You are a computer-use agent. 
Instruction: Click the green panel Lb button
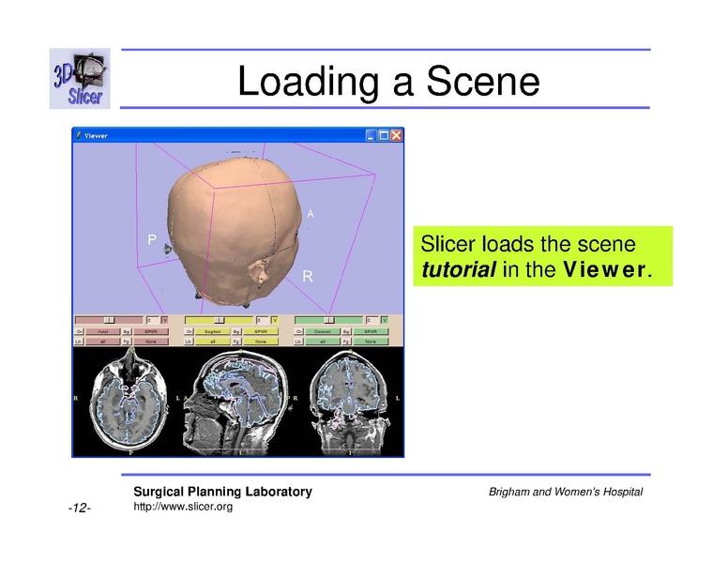point(298,342)
